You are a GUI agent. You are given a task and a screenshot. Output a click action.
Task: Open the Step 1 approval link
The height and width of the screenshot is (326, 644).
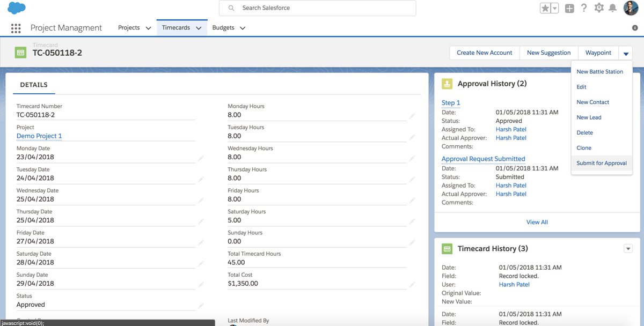coord(451,103)
